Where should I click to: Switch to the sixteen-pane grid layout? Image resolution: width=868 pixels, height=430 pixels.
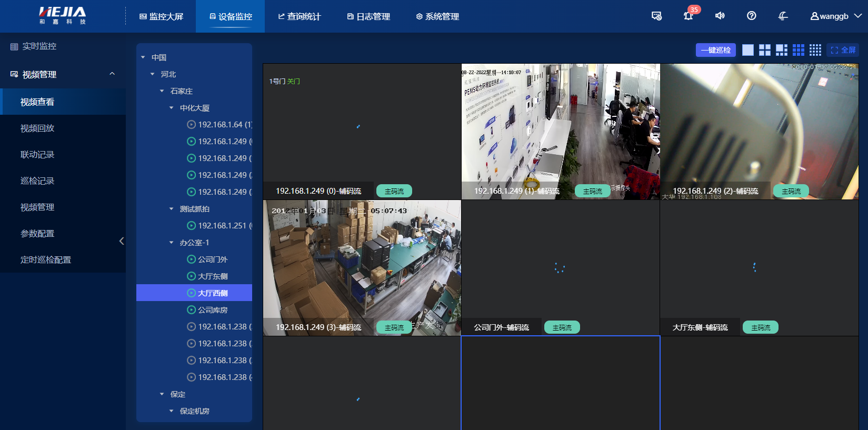coord(815,50)
